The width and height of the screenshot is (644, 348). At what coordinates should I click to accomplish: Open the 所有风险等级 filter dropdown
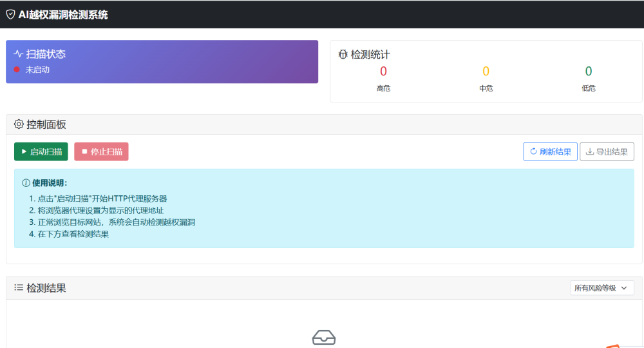[601, 288]
